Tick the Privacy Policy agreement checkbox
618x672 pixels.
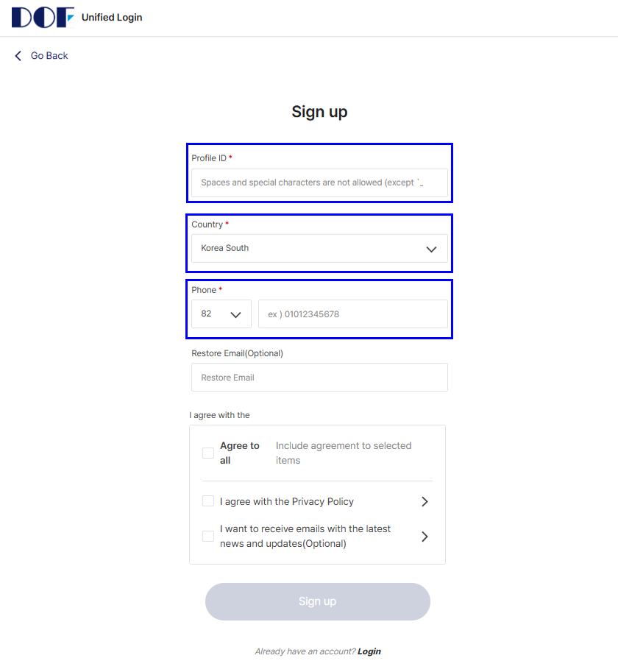(208, 501)
